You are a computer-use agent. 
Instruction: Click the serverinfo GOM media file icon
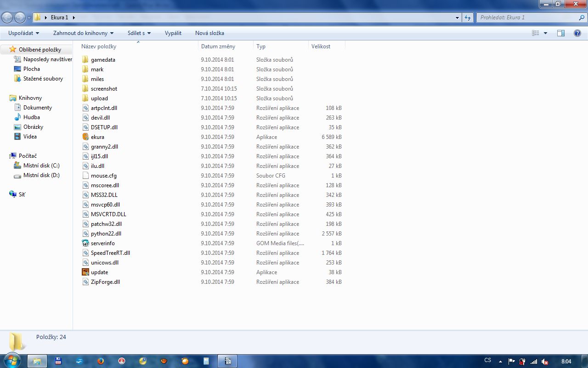pos(85,243)
